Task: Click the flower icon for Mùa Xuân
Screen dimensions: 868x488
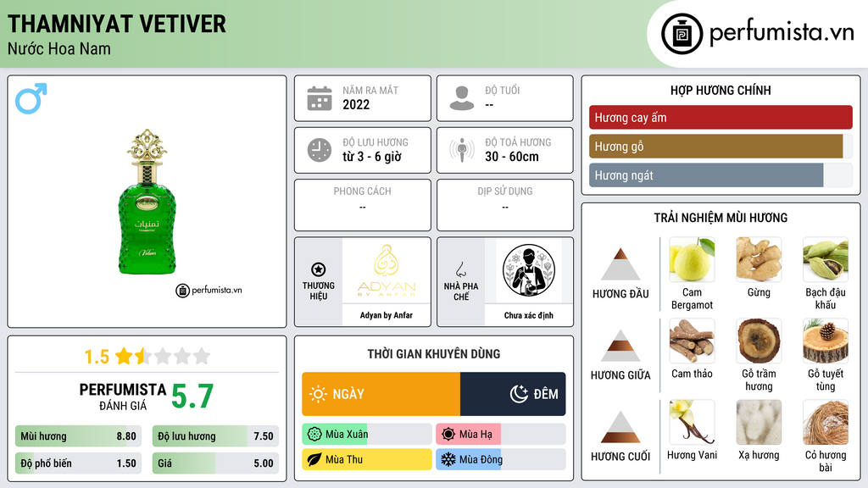Action: tap(314, 435)
